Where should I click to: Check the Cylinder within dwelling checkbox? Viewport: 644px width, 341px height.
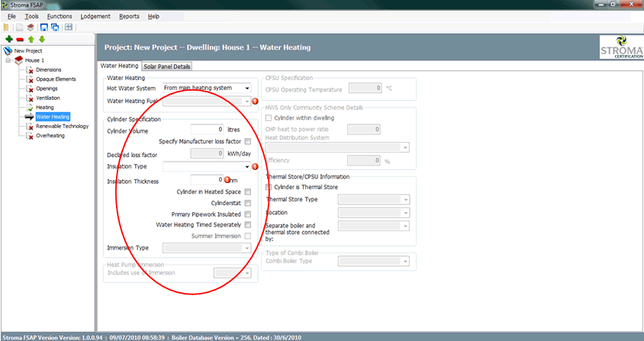269,118
